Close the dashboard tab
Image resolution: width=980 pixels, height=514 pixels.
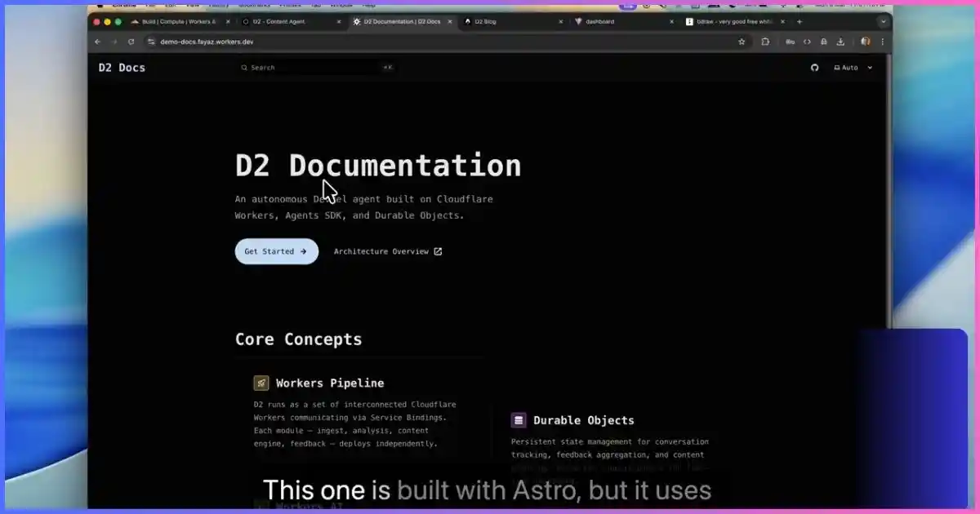671,21
